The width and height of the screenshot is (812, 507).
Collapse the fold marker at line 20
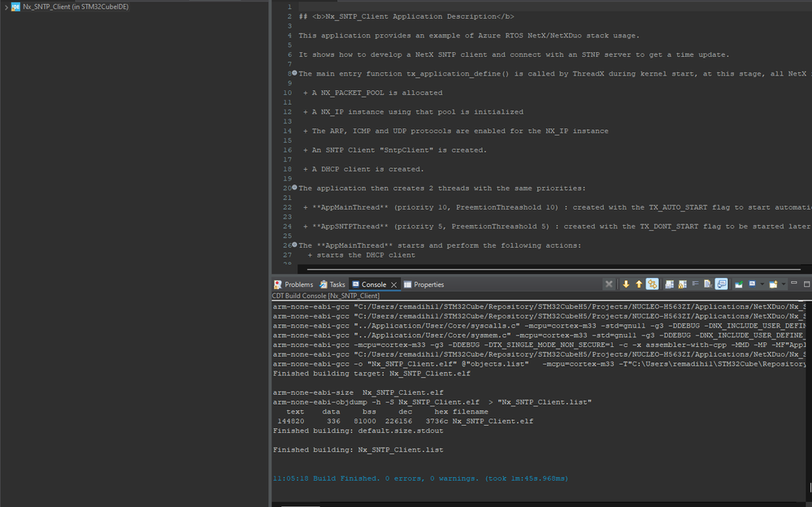[295, 188]
